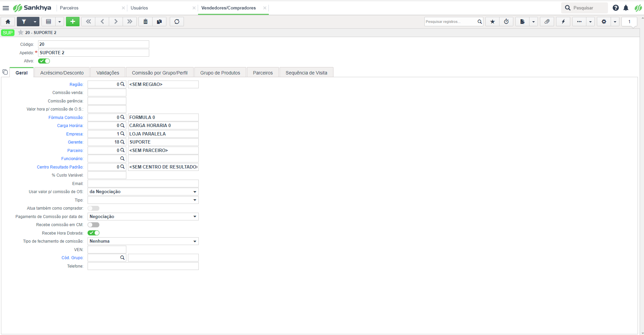Go to the home screen icon
The width and height of the screenshot is (644, 335).
click(8, 22)
